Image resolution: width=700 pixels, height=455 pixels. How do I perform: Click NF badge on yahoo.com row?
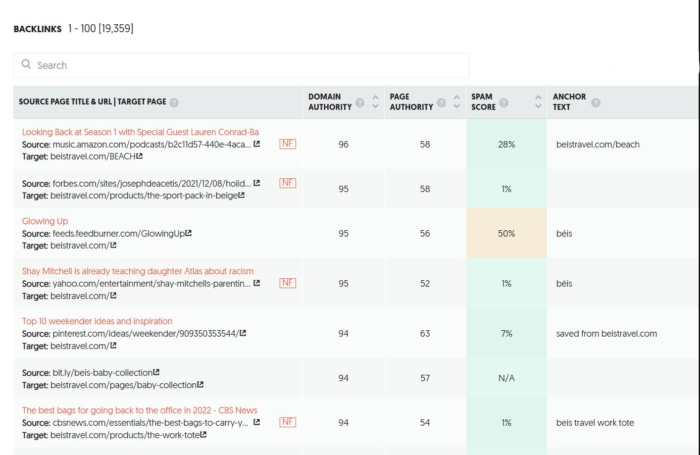click(x=288, y=283)
